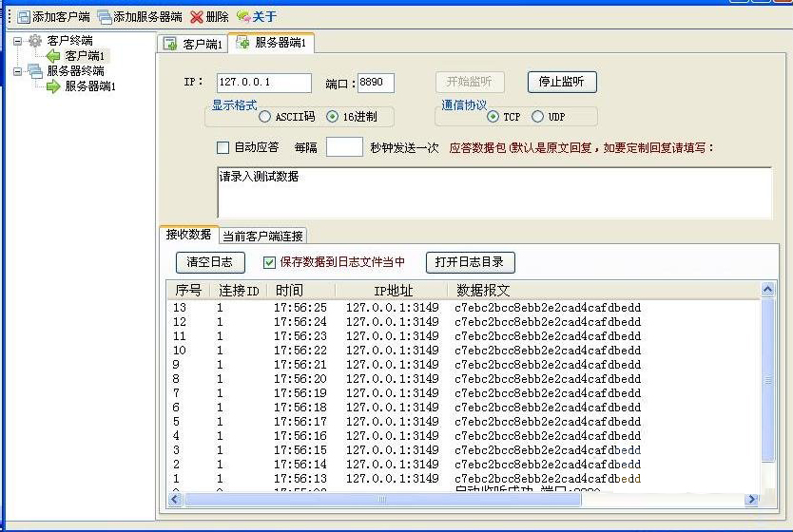Click the horizontal scrollbar thumb

pos(382,499)
